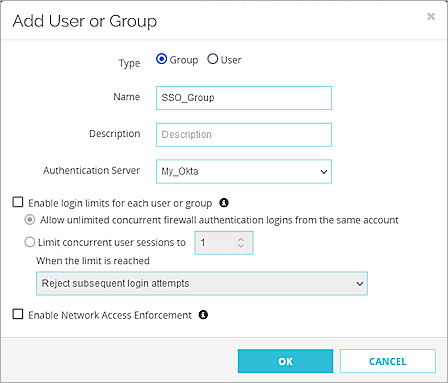Select the Group type radio button

click(x=162, y=59)
